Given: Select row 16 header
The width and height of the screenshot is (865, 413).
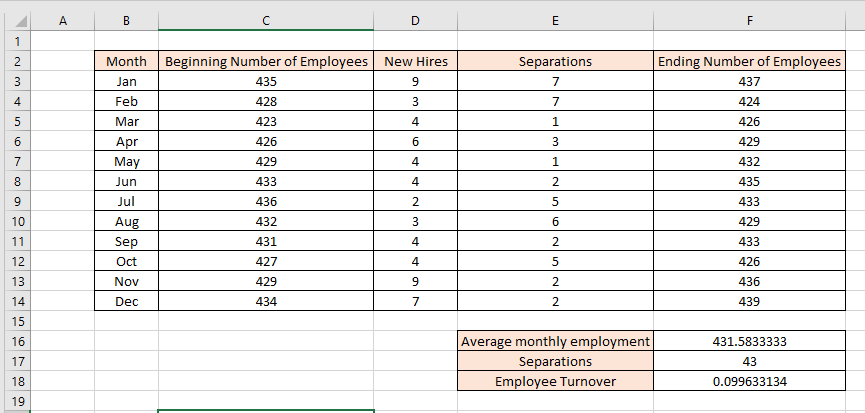Looking at the screenshot, I should pyautogui.click(x=18, y=341).
